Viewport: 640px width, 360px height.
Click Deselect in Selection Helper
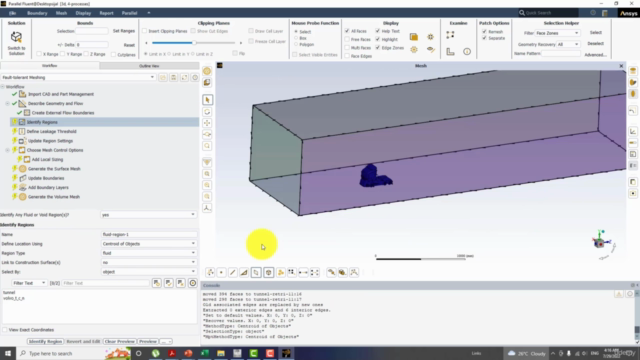596,44
